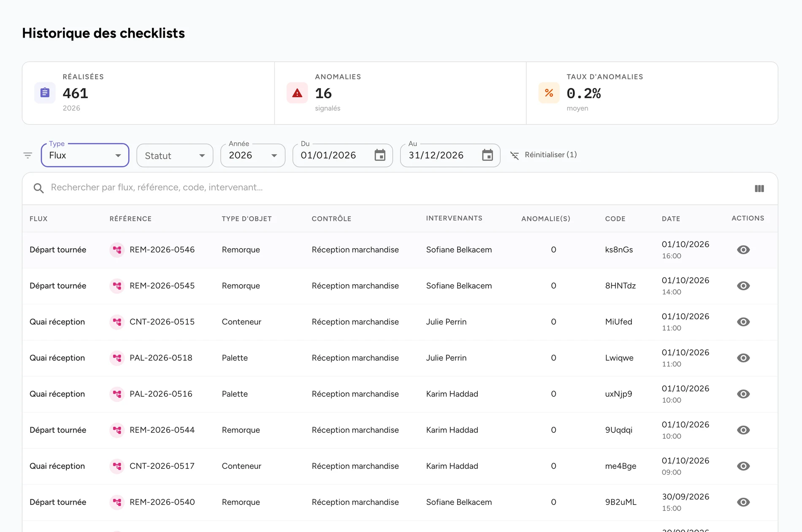Image resolution: width=802 pixels, height=532 pixels.
Task: Click Karim Haddad in the CNT-2026-0517 row
Action: coord(452,466)
